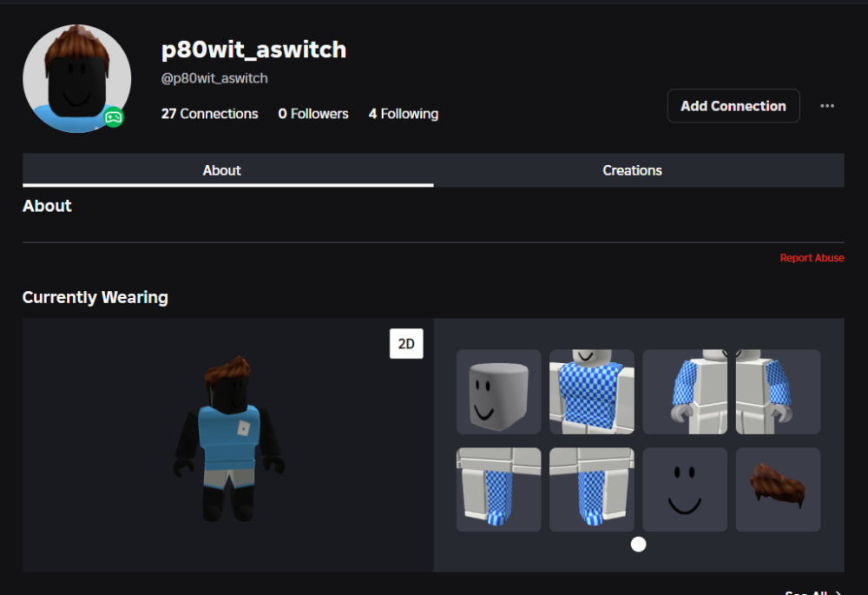Toggle the 2D avatar view button

click(406, 343)
